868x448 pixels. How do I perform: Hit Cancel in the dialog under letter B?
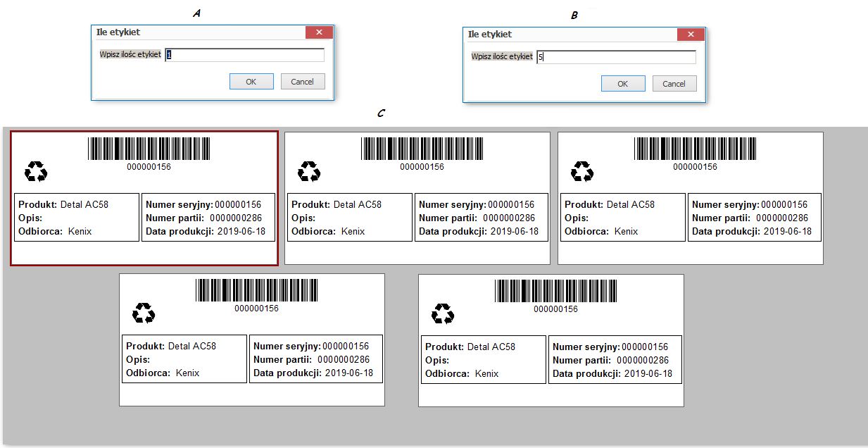pyautogui.click(x=674, y=84)
